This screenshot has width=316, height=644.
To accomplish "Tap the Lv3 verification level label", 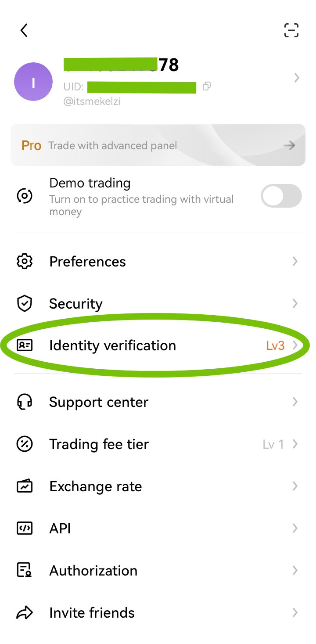I will click(275, 346).
